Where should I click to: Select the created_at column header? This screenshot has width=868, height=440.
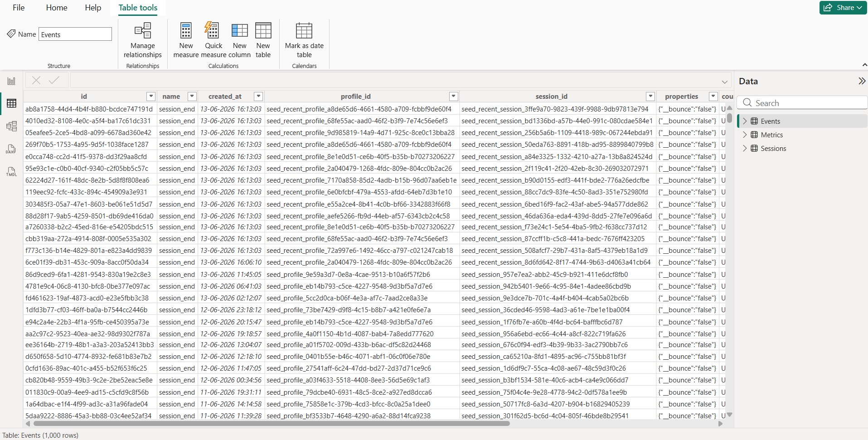coord(225,96)
